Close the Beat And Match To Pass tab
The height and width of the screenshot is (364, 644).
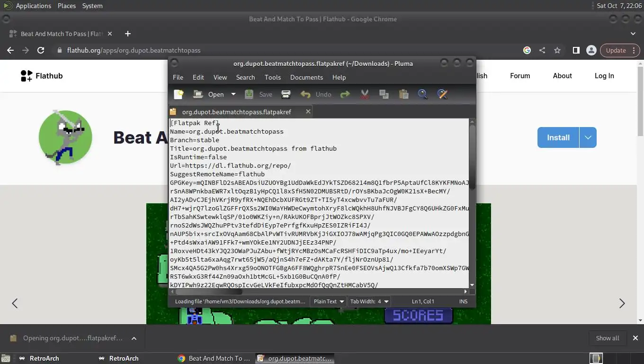110,34
